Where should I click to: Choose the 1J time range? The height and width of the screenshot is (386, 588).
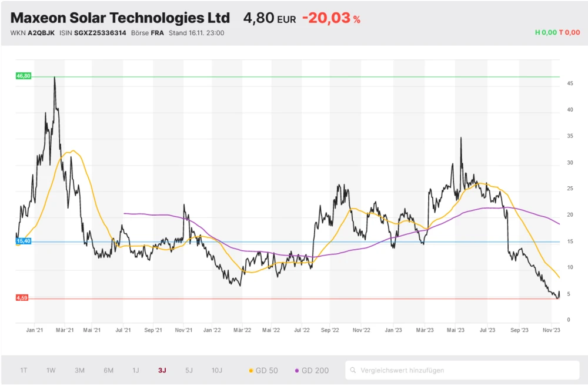click(135, 370)
